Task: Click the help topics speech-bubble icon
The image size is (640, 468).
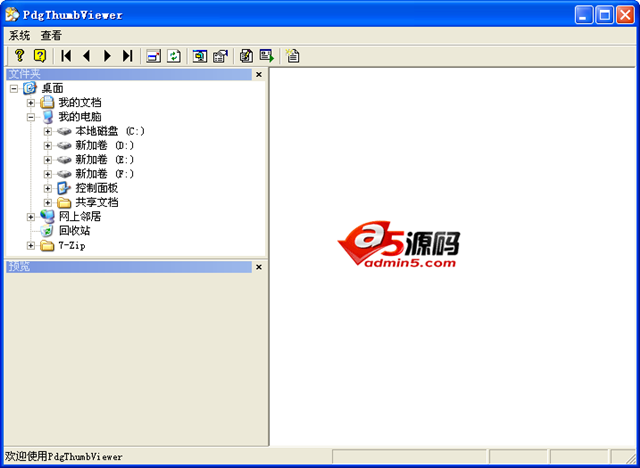Action: click(40, 55)
